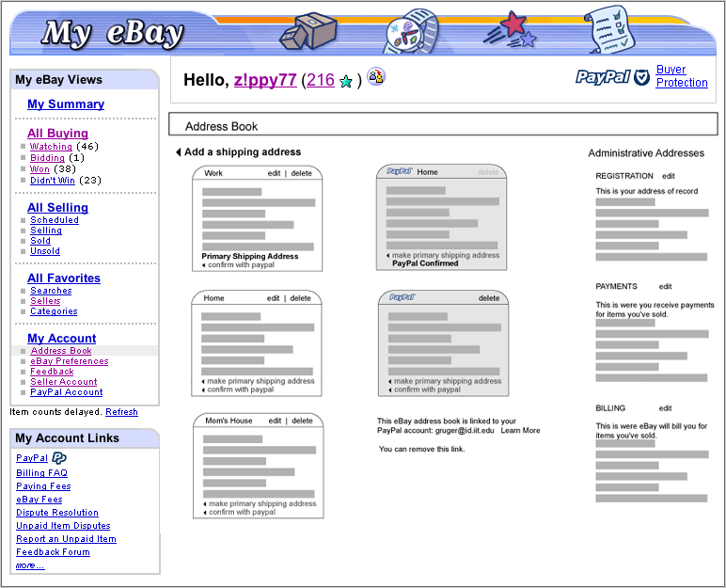
Task: Edit the BILLING address
Action: pyautogui.click(x=666, y=408)
